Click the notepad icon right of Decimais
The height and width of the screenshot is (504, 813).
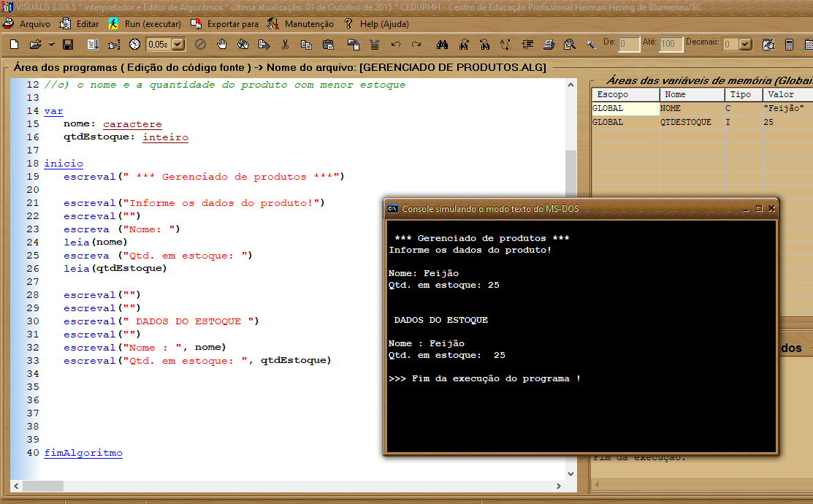768,45
